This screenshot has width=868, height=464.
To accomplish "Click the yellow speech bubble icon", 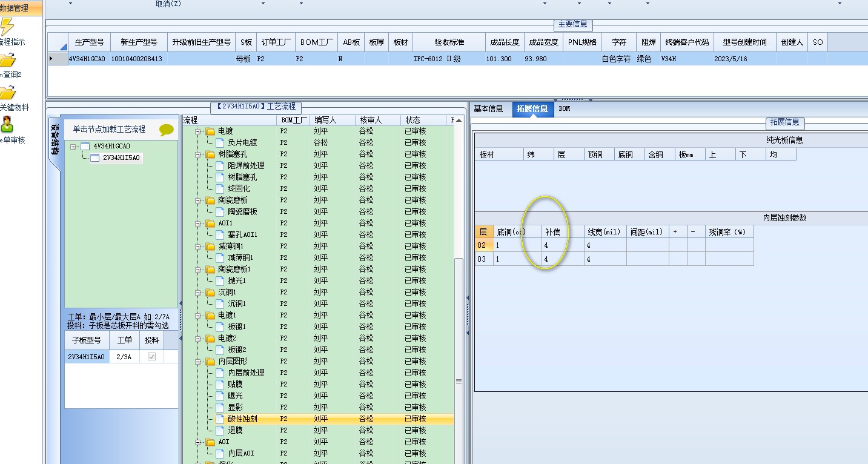I will (x=167, y=130).
